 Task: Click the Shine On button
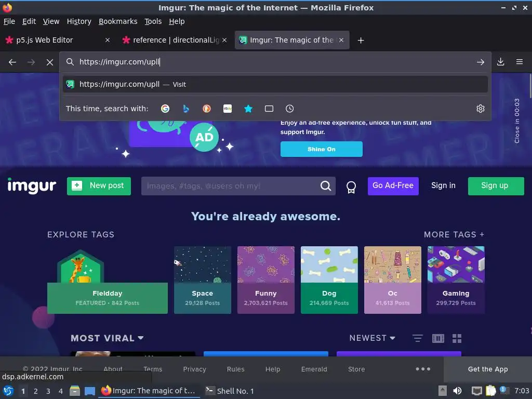coord(321,149)
